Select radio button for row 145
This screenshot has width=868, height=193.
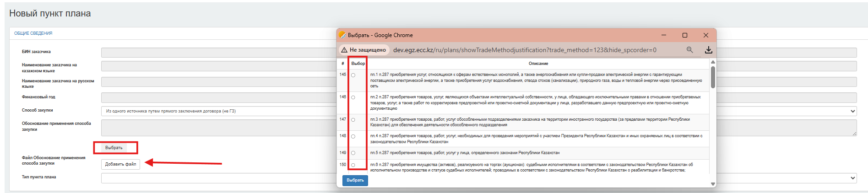coord(353,75)
